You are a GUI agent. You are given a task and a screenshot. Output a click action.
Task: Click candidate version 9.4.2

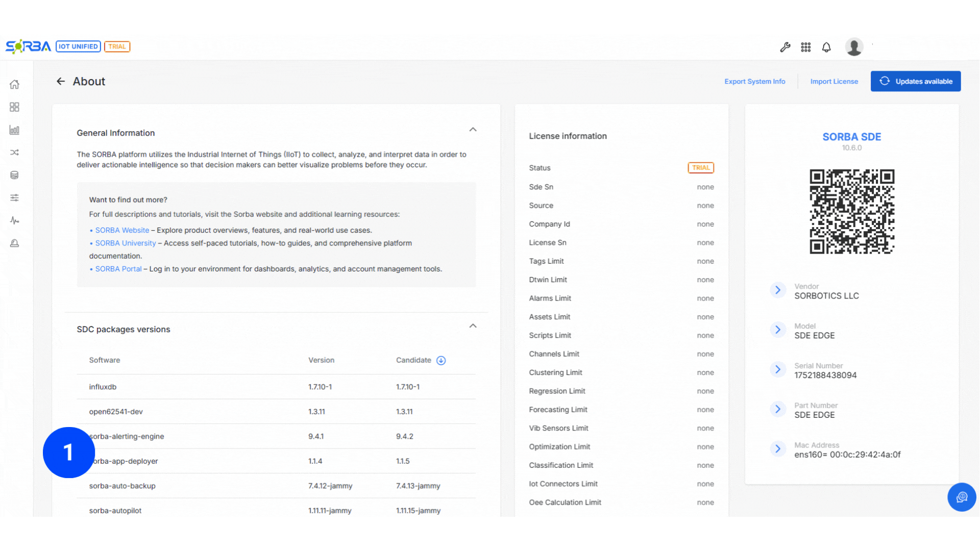(x=405, y=437)
